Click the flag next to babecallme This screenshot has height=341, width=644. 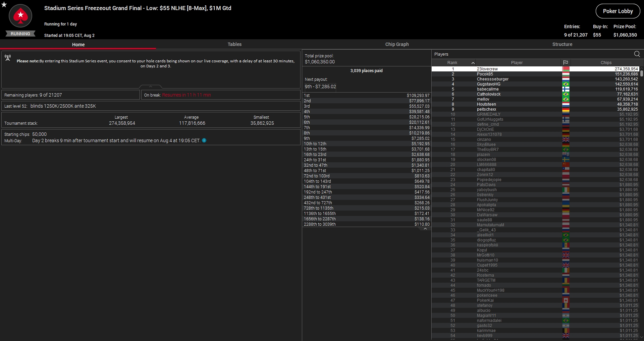566,89
